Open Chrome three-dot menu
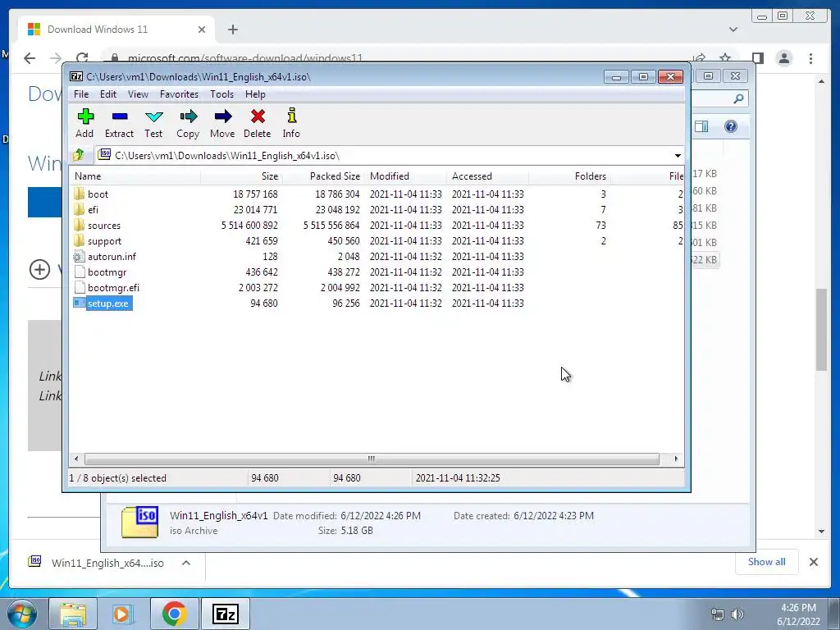This screenshot has width=840, height=630. 810,58
